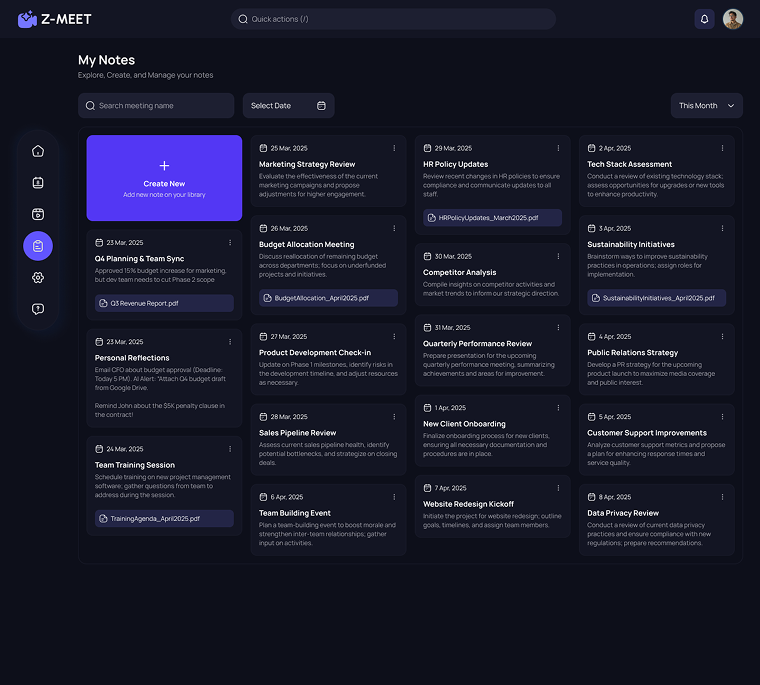Screen dimensions: 760x685
Task: Open the Tech Stack Assessment note title
Action: click(x=630, y=164)
